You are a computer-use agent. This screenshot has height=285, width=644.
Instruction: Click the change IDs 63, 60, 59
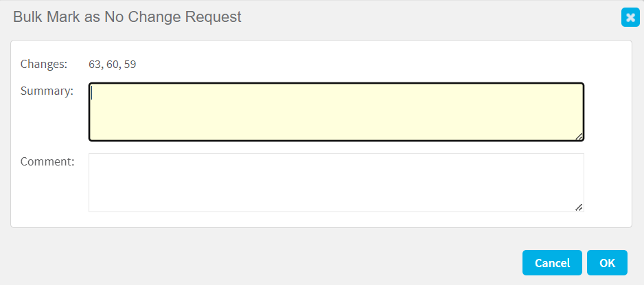[113, 65]
